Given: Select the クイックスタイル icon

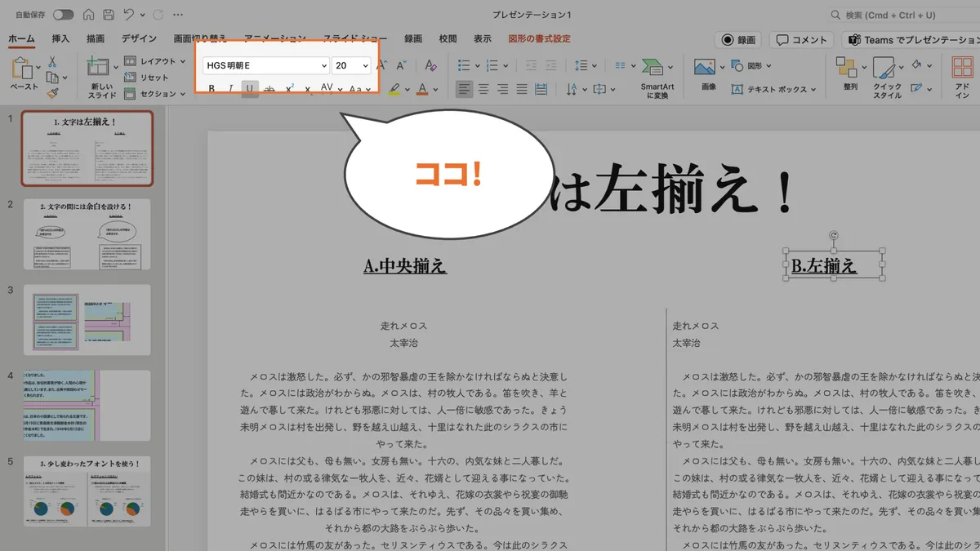Looking at the screenshot, I should [885, 68].
